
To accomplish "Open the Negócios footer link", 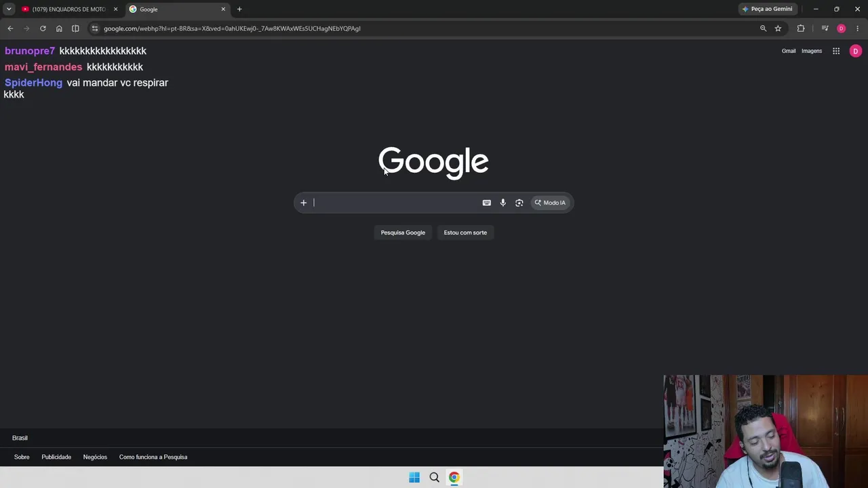I will 95,457.
